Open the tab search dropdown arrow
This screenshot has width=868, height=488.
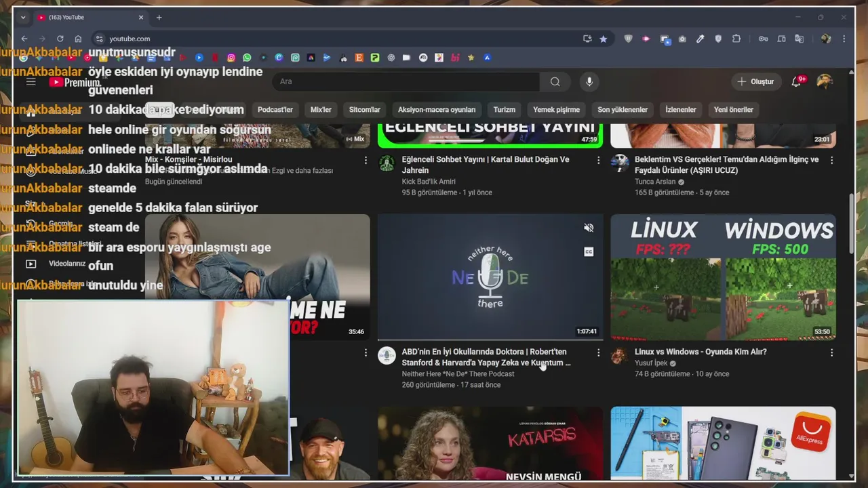point(22,18)
